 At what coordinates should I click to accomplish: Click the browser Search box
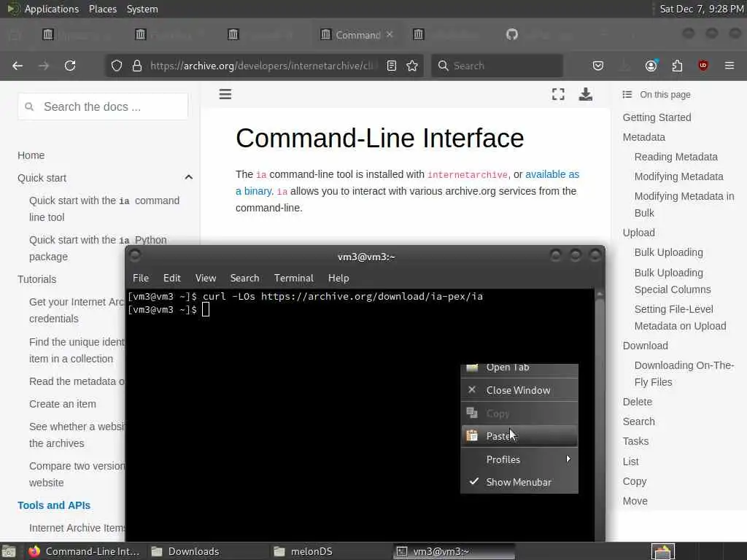[x=498, y=66]
